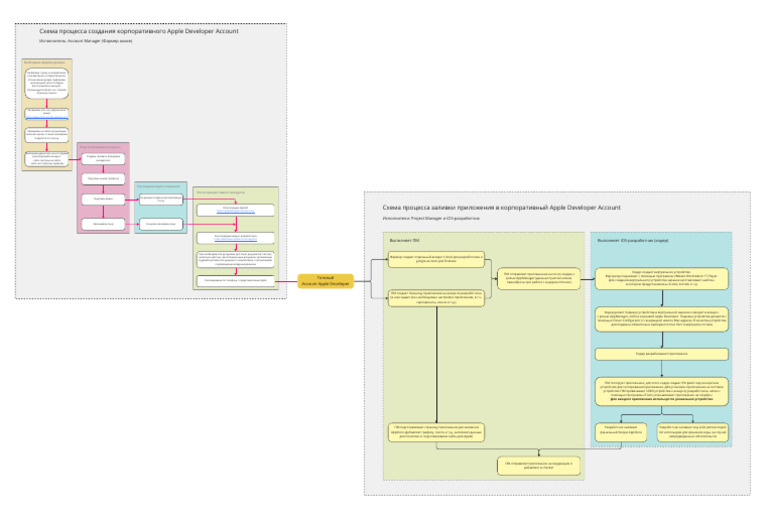Click the heading of the teal confirmation group

pos(158,187)
